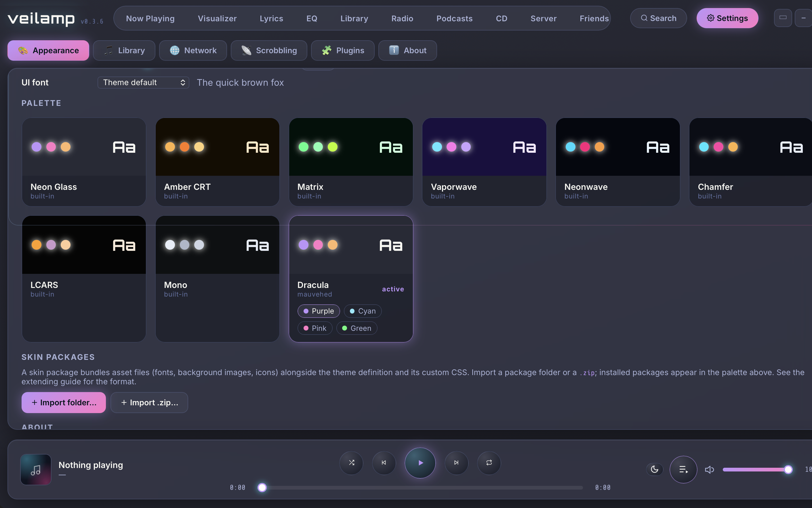812x508 pixels.
Task: Switch to Network settings tab
Action: coord(193,50)
